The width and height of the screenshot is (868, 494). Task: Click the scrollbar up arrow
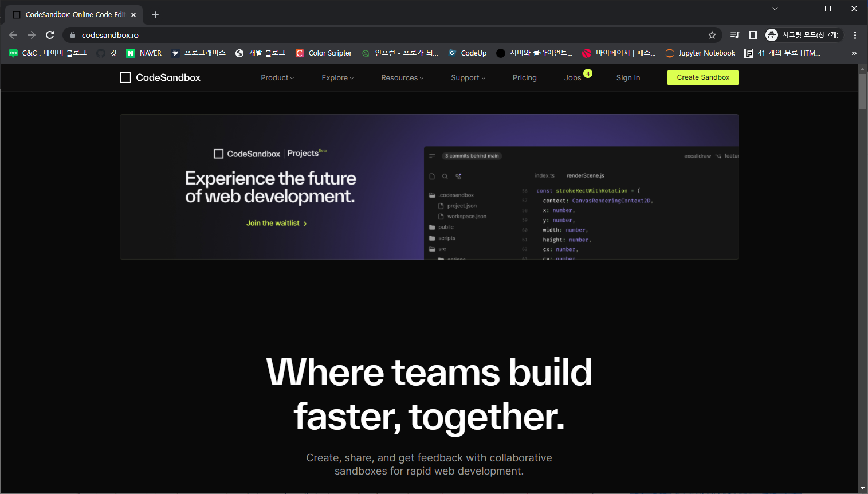[863, 69]
